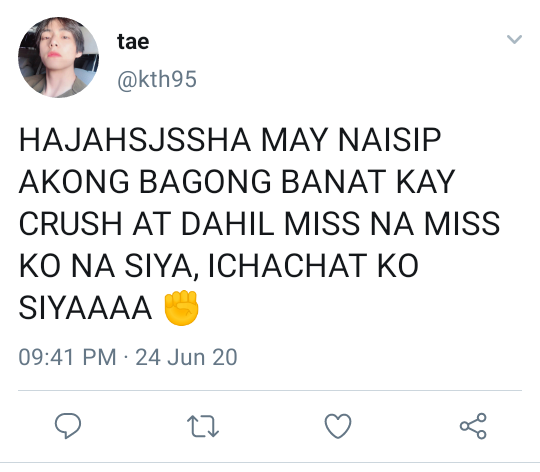
Task: Click the word SIYAAAA in the tweet
Action: click(x=85, y=308)
